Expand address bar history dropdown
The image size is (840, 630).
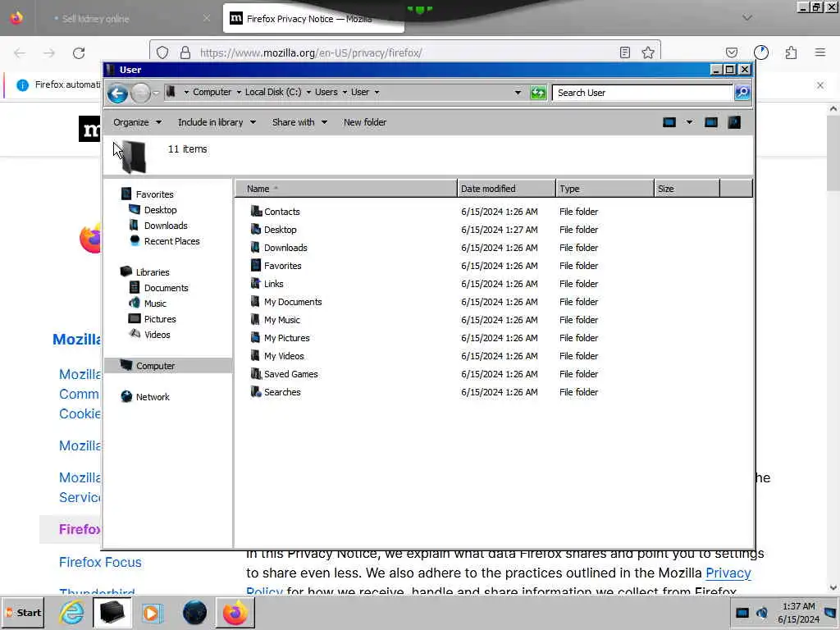518,93
